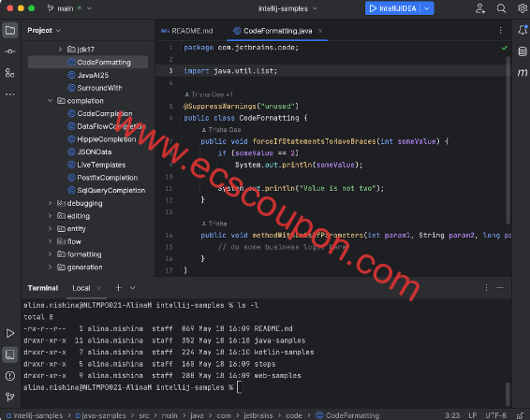Viewport: 530px width, 420px height.
Task: Select CodeFormatting class in project tree
Action: click(88, 62)
